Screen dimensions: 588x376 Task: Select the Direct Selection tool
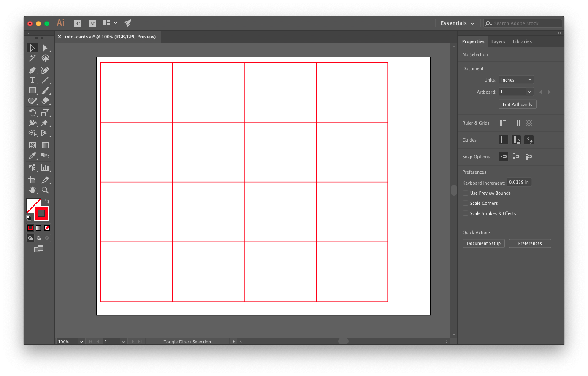click(45, 48)
